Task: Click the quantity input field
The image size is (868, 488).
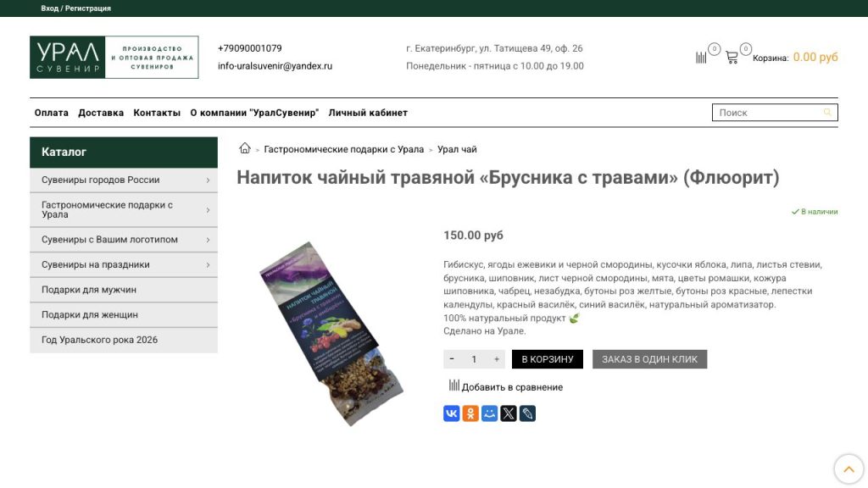Action: click(x=474, y=359)
